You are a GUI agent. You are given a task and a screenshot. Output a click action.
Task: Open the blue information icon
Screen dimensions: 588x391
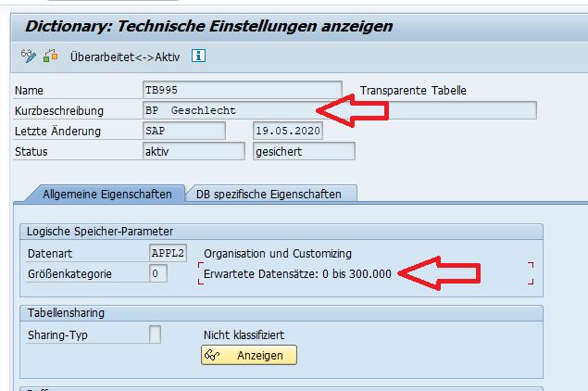(x=198, y=56)
